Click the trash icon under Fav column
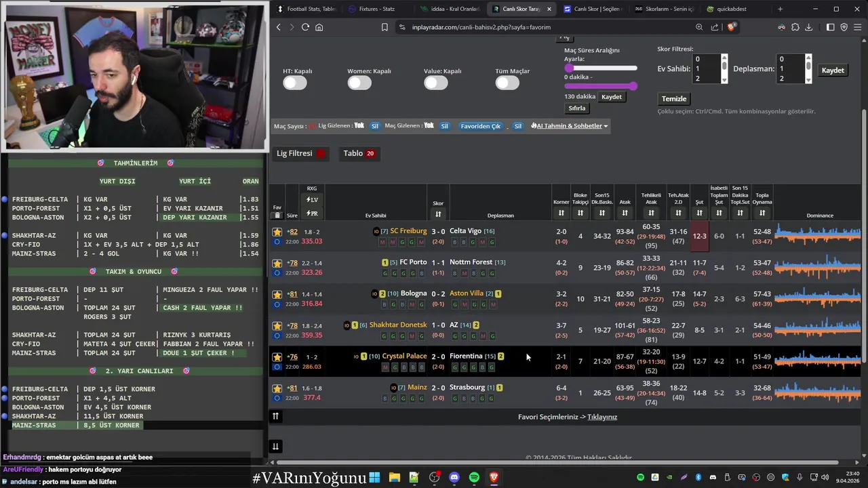The image size is (868, 488). coord(277,216)
